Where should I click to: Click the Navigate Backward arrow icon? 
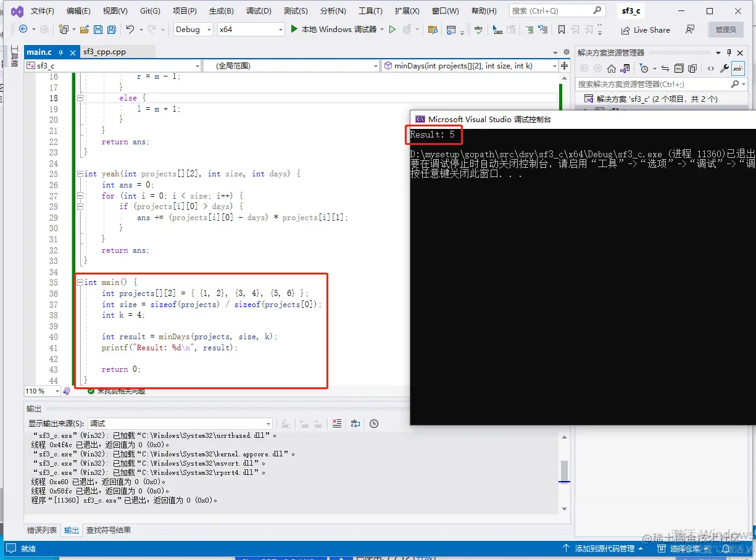point(23,29)
